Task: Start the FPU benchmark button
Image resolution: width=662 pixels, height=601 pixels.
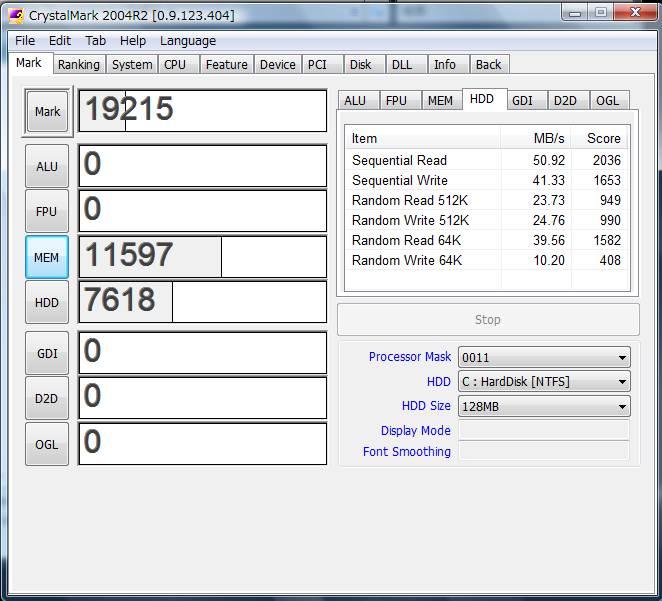Action: [x=47, y=211]
